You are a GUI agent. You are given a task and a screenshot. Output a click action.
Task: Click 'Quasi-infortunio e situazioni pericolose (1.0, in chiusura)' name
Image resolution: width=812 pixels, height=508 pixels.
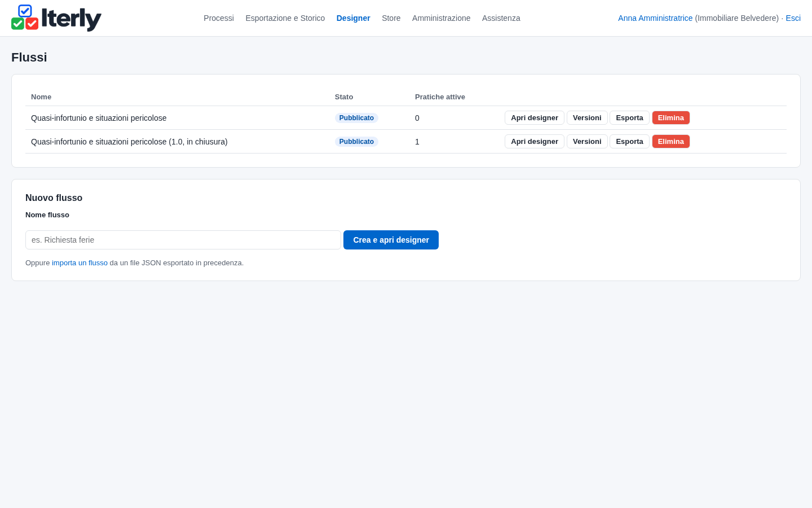tap(129, 142)
